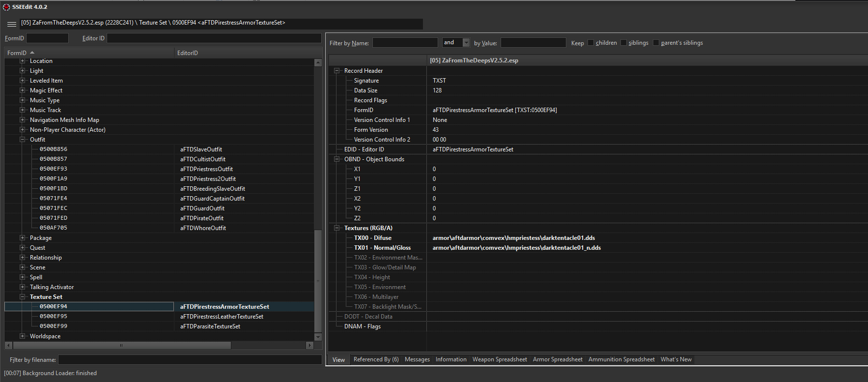Enable the siblings checkbox
Viewport: 868px width, 382px height.
[624, 43]
